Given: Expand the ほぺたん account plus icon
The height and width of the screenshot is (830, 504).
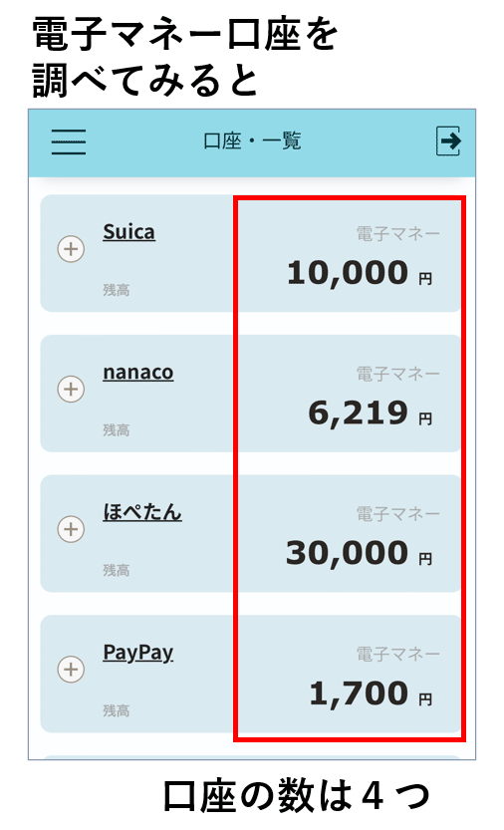Looking at the screenshot, I should 71,529.
